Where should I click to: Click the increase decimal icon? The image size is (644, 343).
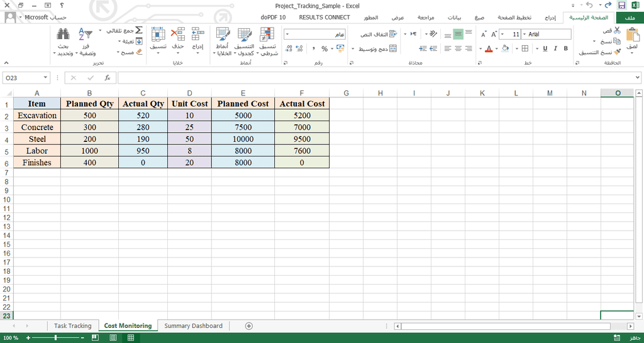click(x=299, y=49)
